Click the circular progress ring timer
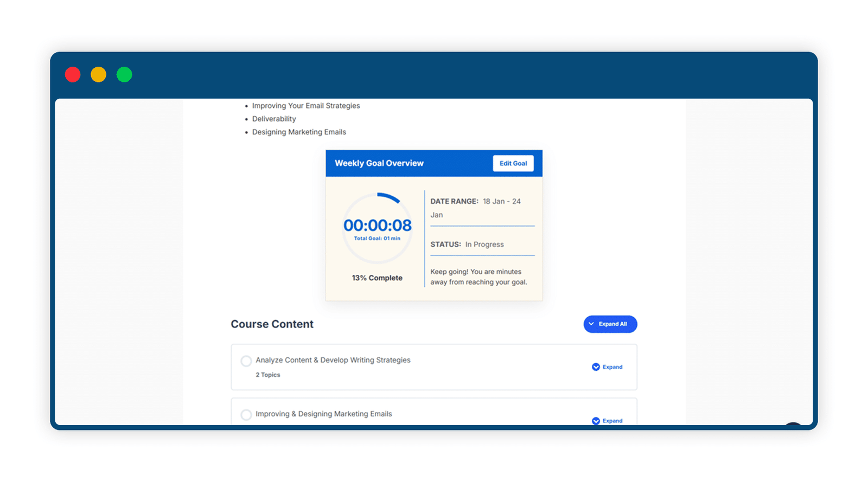 pos(378,228)
